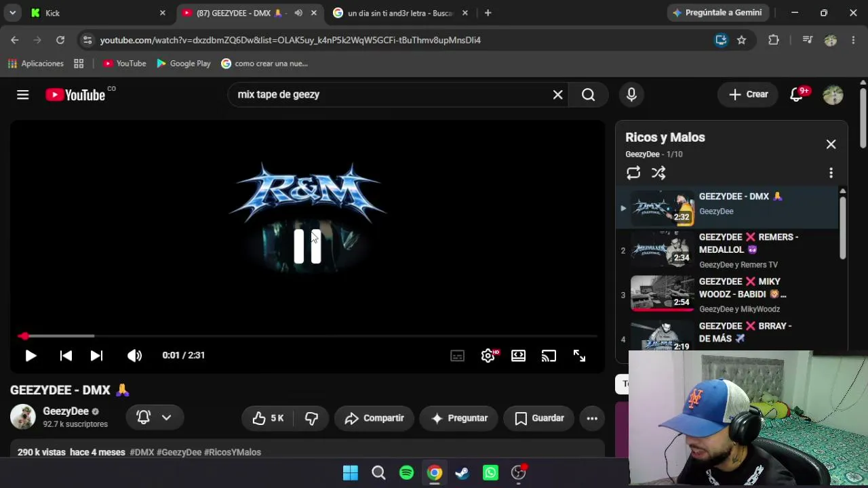Open the 'como crear una nue...' bookmark
Viewport: 868px width, 488px height.
pyautogui.click(x=264, y=64)
